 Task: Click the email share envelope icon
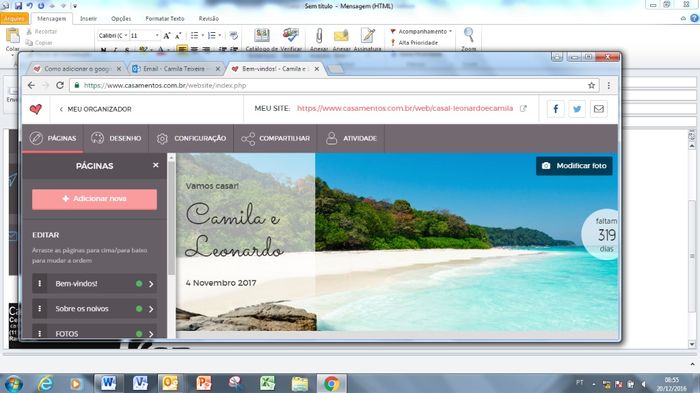tap(599, 109)
